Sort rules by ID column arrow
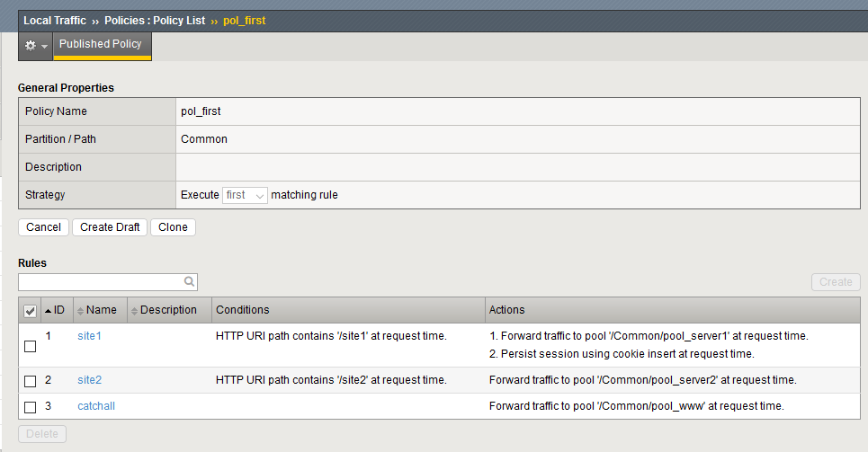Screen dimensions: 868x452 pyautogui.click(x=49, y=310)
